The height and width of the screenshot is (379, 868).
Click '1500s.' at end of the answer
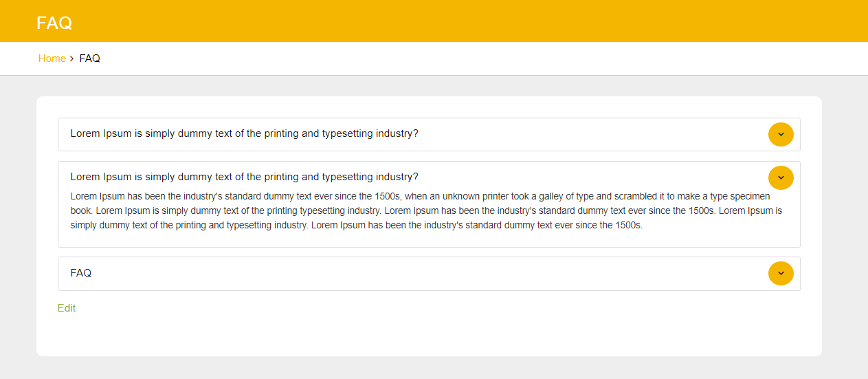(x=628, y=225)
